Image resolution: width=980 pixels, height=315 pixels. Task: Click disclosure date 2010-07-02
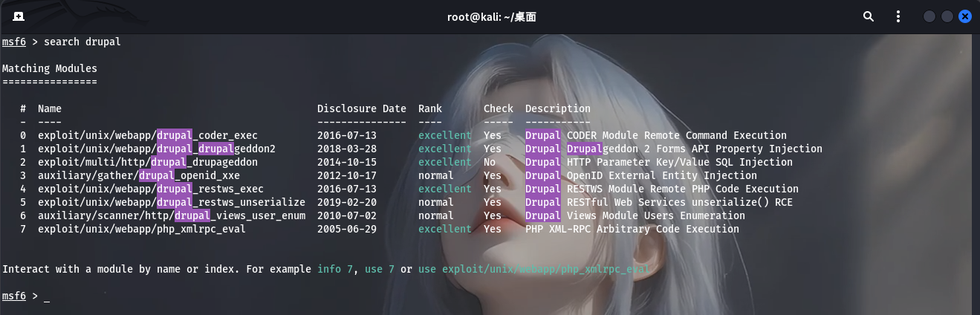click(347, 215)
